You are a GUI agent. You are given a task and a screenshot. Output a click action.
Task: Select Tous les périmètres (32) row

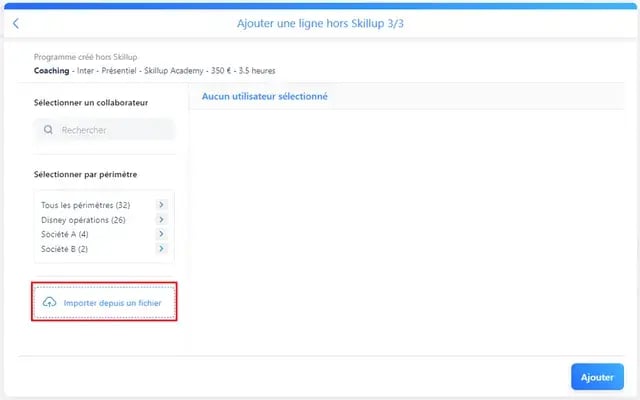click(104, 205)
